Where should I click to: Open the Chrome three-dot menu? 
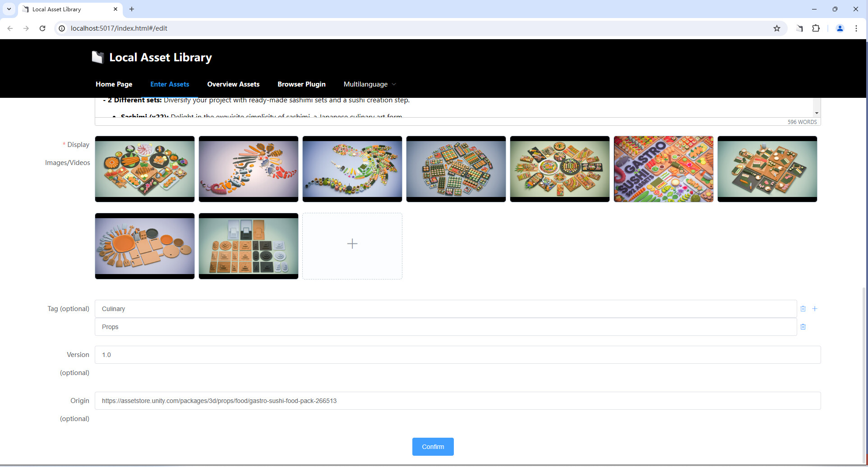tap(856, 28)
